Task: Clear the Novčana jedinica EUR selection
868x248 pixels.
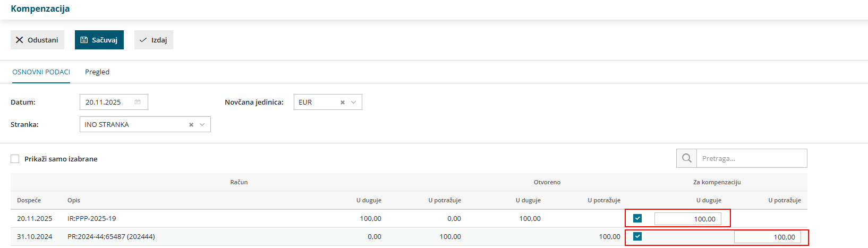Action: pos(343,102)
